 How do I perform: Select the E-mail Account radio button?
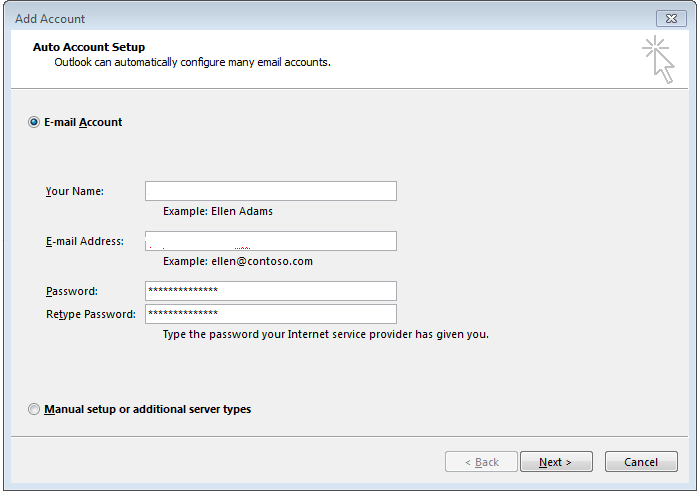pyautogui.click(x=35, y=122)
